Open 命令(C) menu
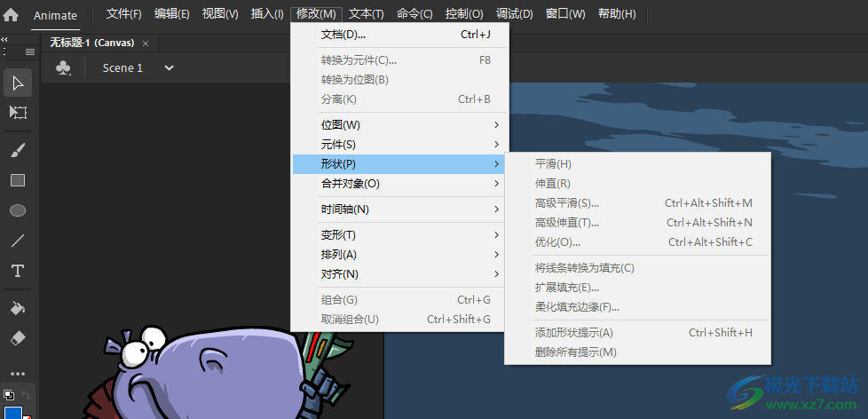Viewport: 868px width, 419px height. click(414, 14)
